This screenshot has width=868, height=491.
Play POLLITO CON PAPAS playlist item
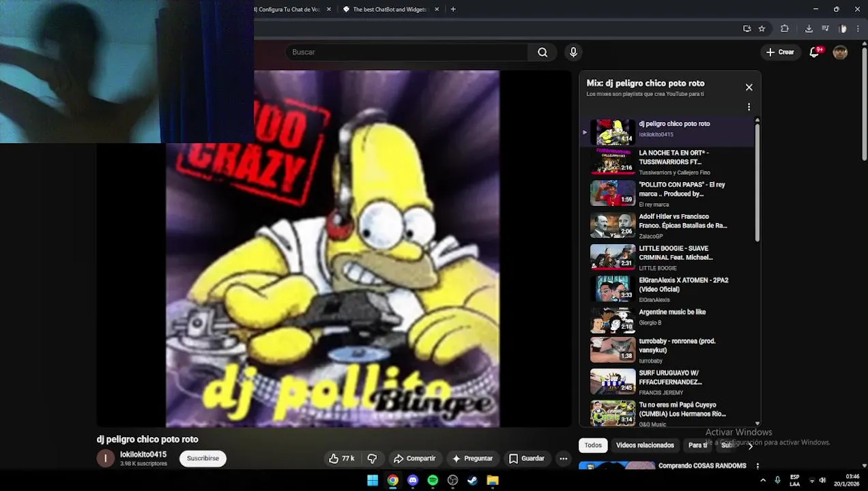[x=667, y=194]
